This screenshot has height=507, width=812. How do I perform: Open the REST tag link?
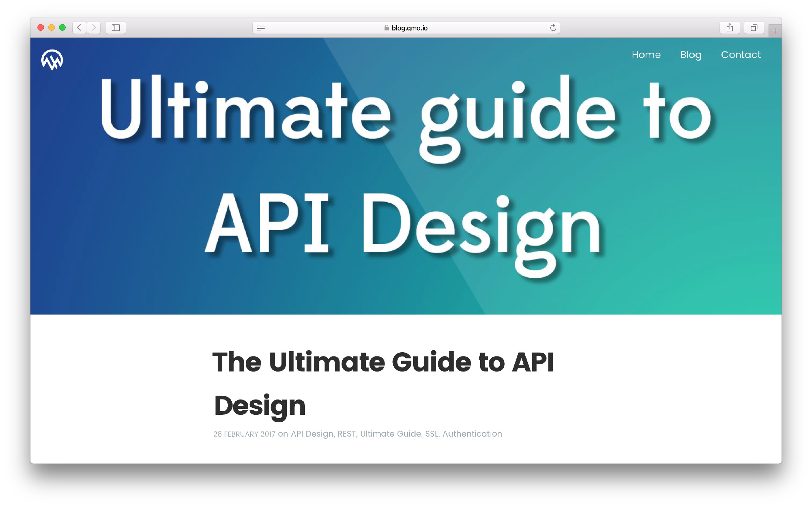(x=346, y=434)
